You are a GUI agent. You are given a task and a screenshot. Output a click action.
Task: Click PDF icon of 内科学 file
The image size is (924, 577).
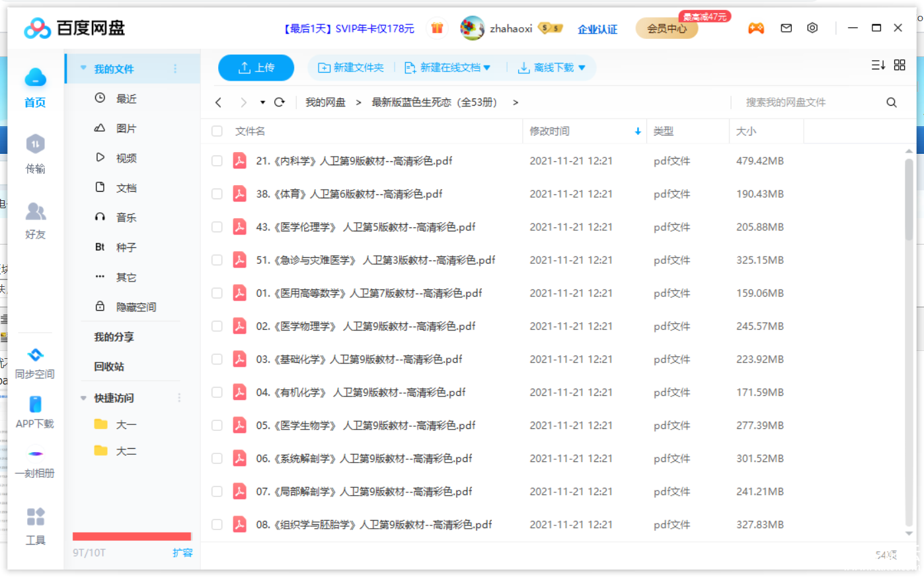239,161
